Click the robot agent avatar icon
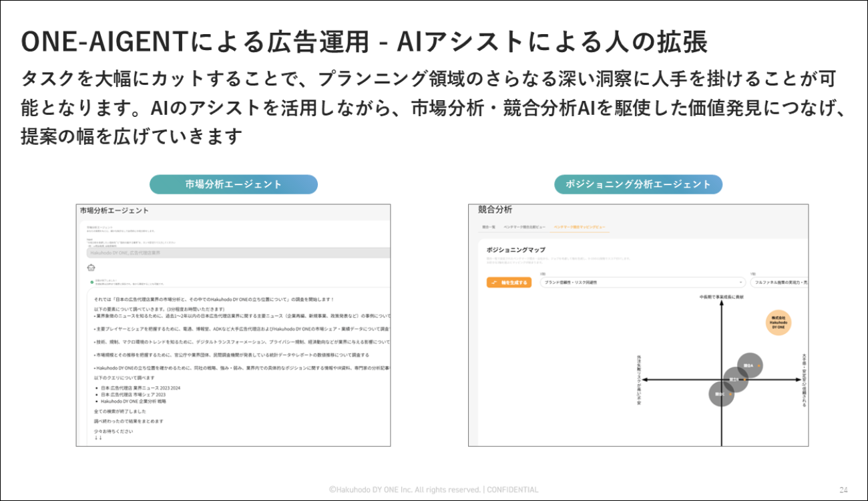Image resolution: width=868 pixels, height=501 pixels. click(91, 267)
